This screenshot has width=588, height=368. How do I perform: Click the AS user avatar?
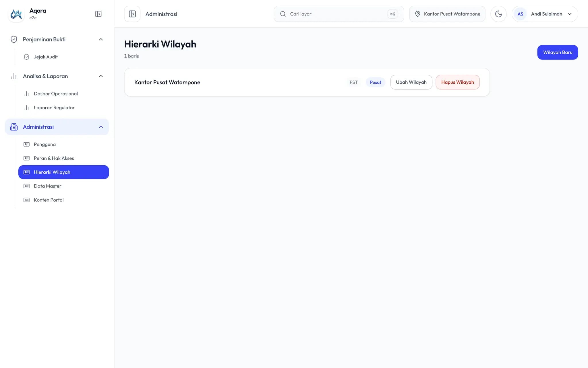(x=520, y=14)
